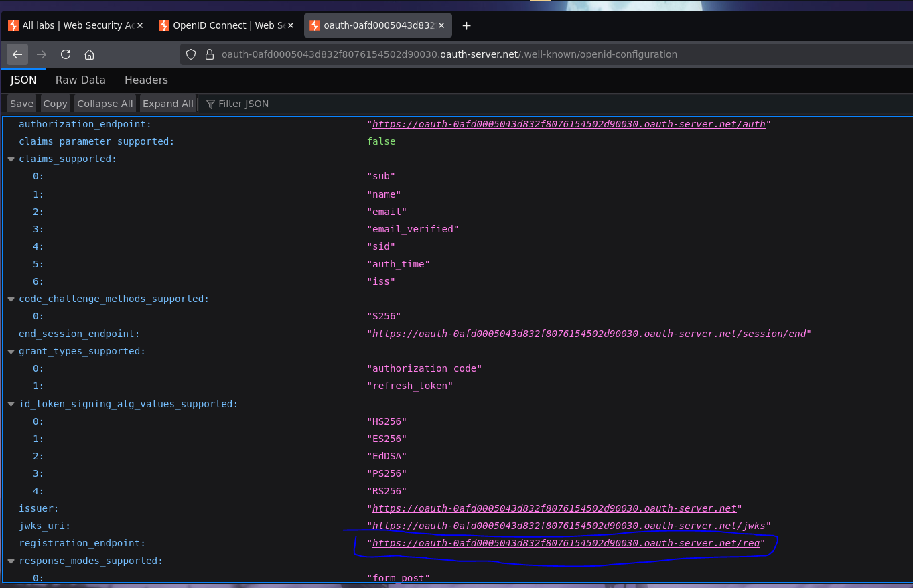The image size is (913, 588).
Task: Open the shield tracking protection icon
Action: click(191, 54)
